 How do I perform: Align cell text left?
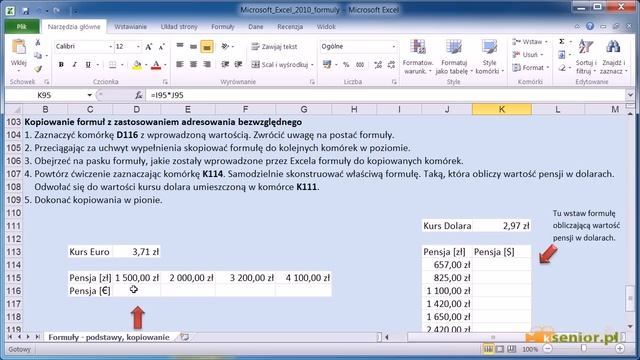[x=180, y=64]
